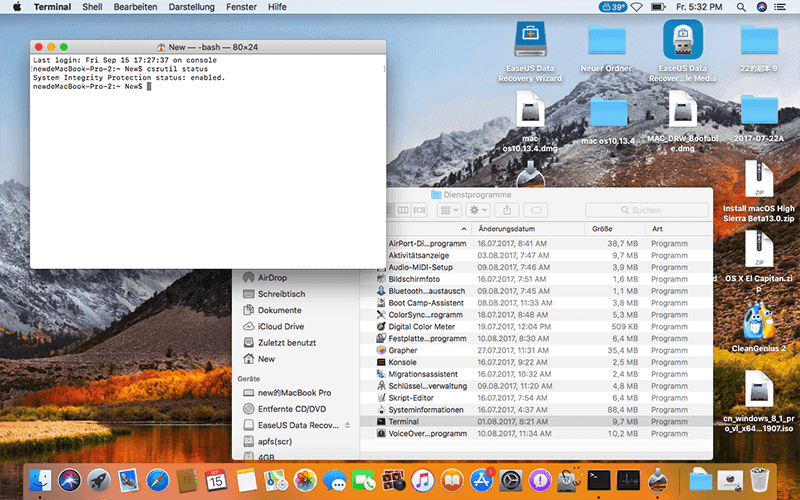Open Activity Monitor in the Dock

point(628,480)
